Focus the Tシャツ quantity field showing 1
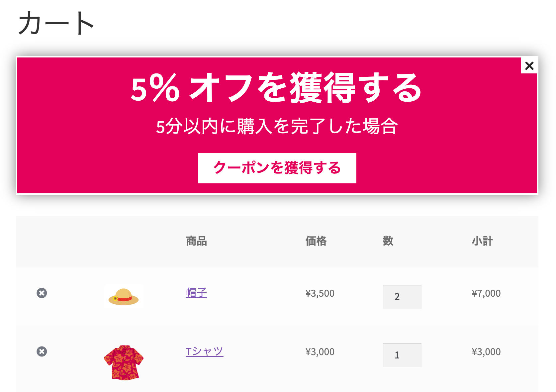 (x=402, y=355)
